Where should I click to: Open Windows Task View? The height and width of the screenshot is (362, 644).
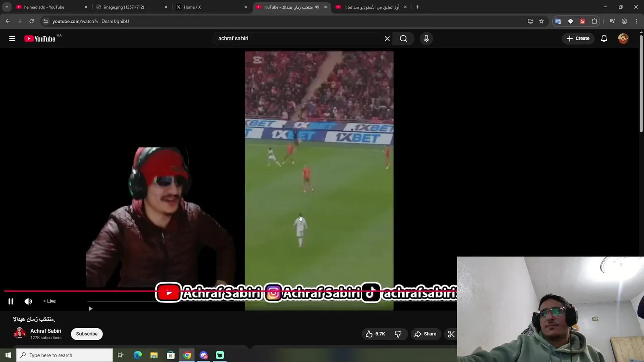(121, 355)
